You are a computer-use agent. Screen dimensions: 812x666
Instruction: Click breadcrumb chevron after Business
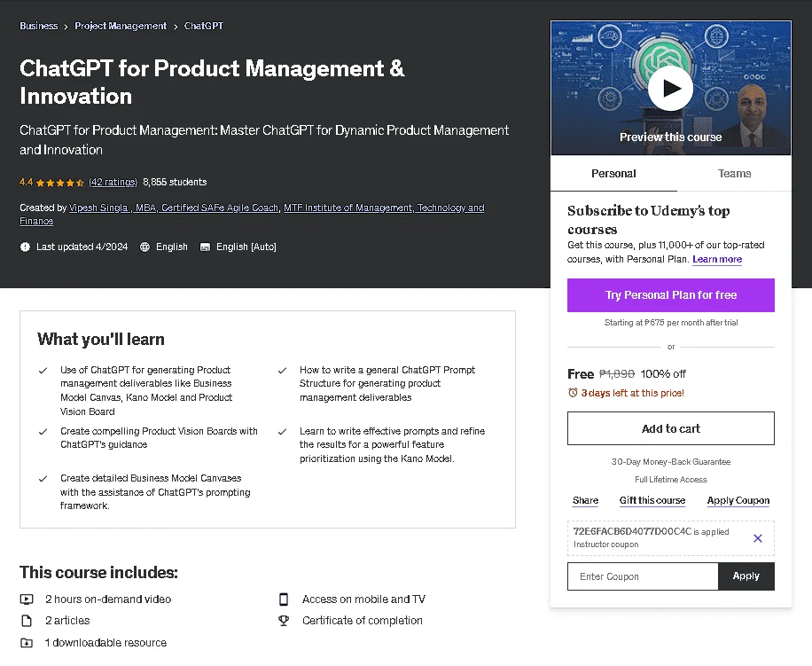[x=66, y=27]
